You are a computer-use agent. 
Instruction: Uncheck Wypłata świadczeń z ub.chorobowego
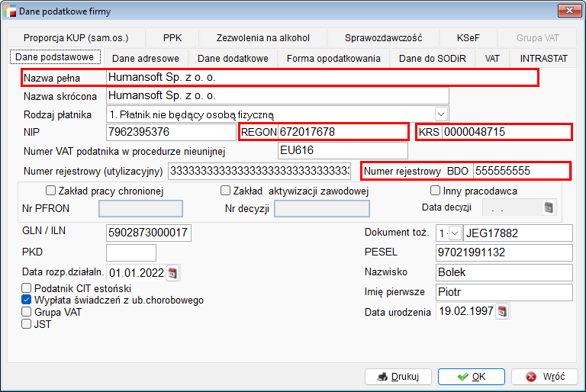tap(27, 300)
